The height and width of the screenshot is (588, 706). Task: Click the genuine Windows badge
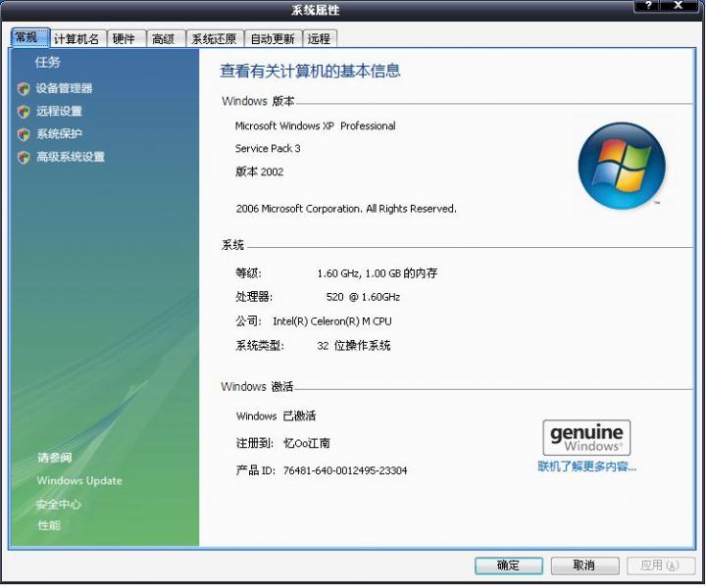coord(586,438)
